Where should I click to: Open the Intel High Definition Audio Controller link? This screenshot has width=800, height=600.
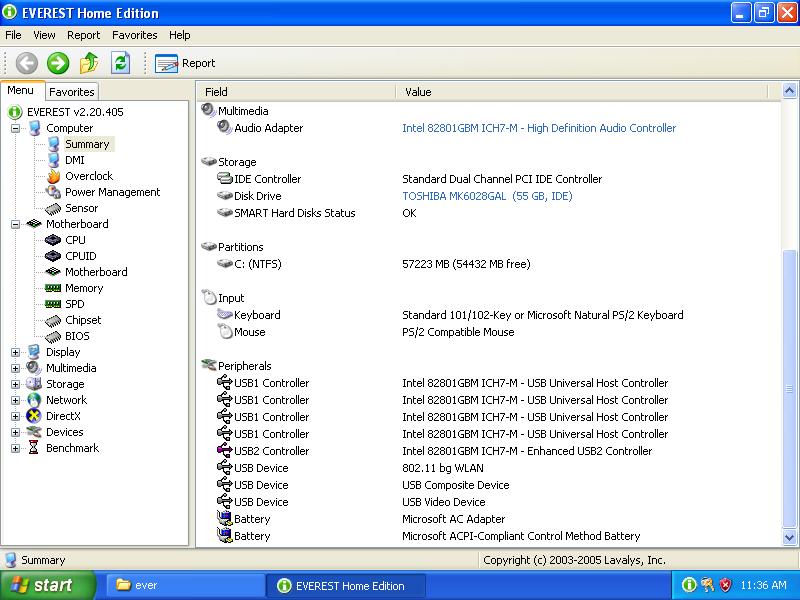pyautogui.click(x=539, y=128)
